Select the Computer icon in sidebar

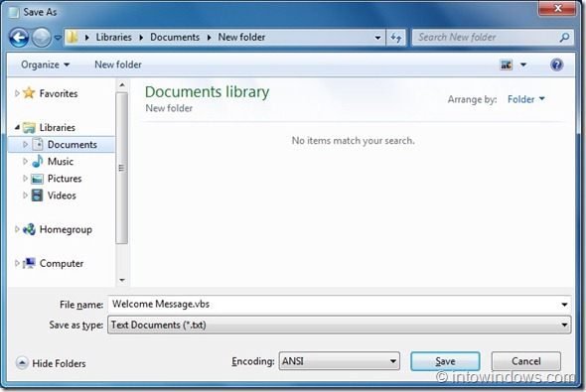point(29,263)
